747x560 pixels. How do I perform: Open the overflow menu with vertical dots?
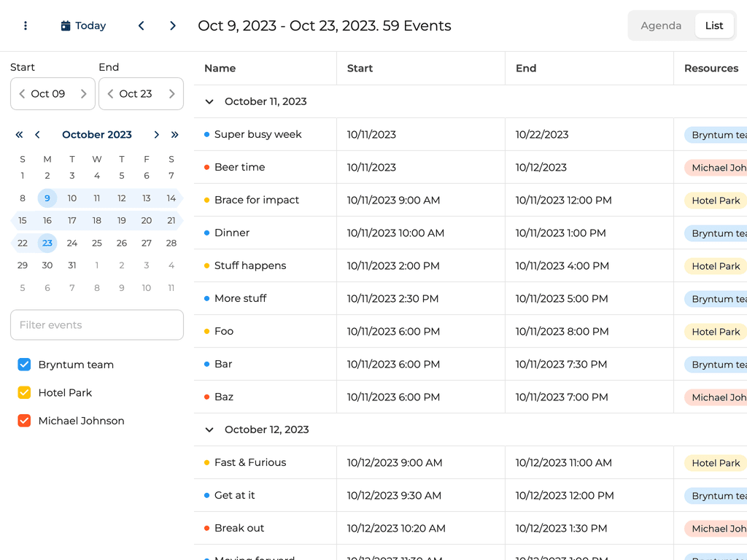(x=25, y=25)
